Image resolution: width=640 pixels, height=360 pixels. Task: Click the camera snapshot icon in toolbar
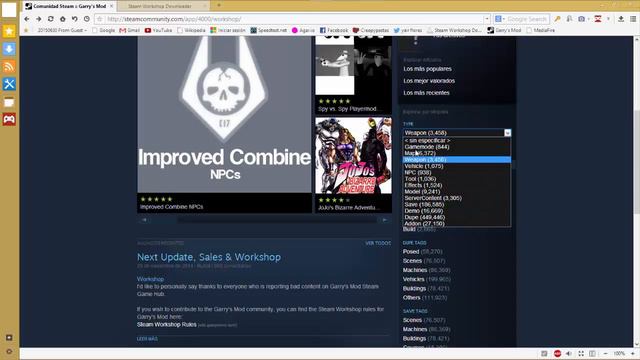(582, 19)
